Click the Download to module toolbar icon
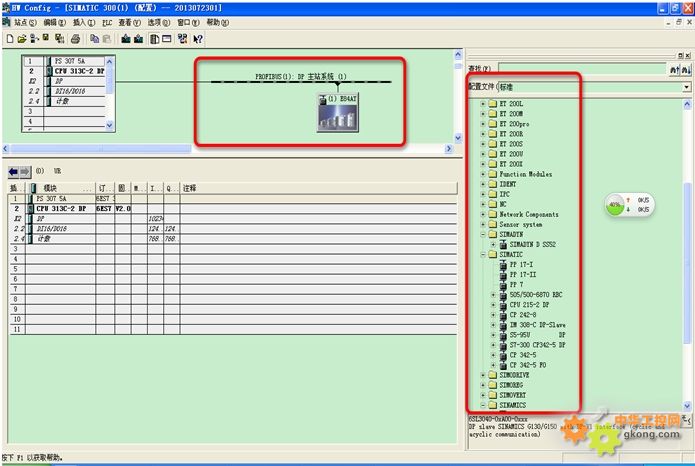 coord(125,39)
